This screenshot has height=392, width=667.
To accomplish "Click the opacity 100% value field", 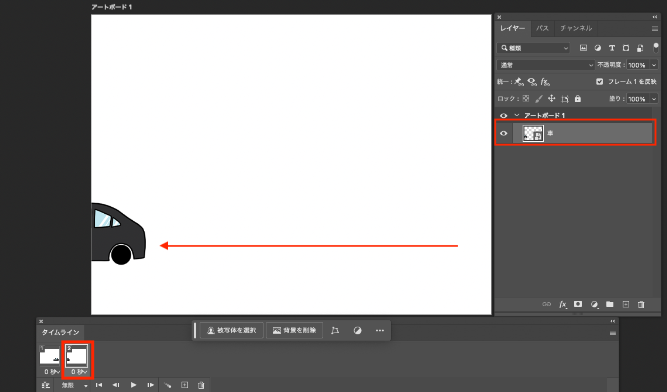I will coord(637,65).
